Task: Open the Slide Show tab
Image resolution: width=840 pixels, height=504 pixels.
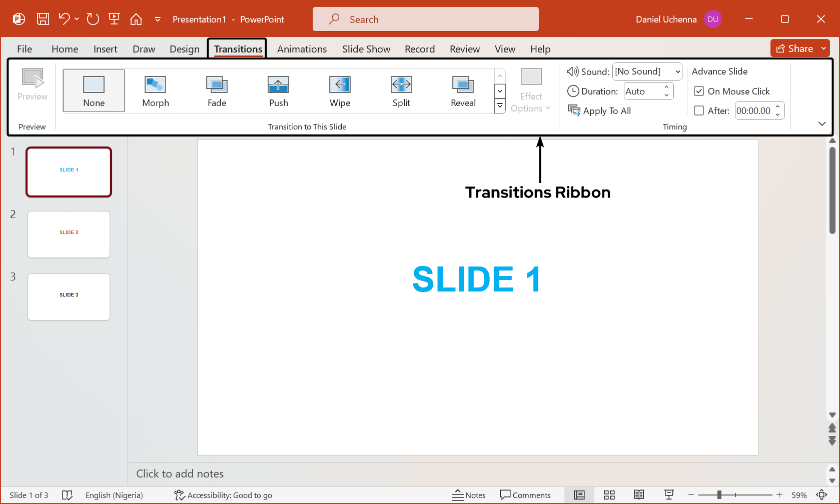Action: (366, 48)
